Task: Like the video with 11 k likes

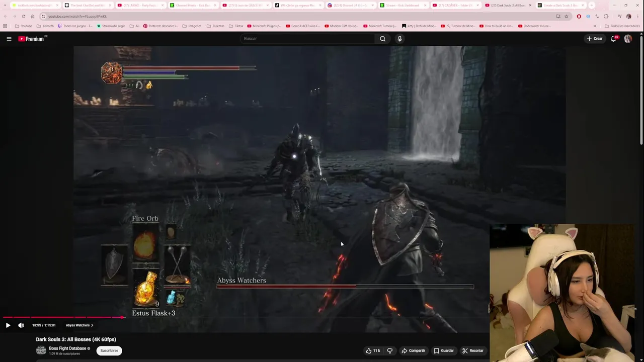Action: pyautogui.click(x=373, y=350)
